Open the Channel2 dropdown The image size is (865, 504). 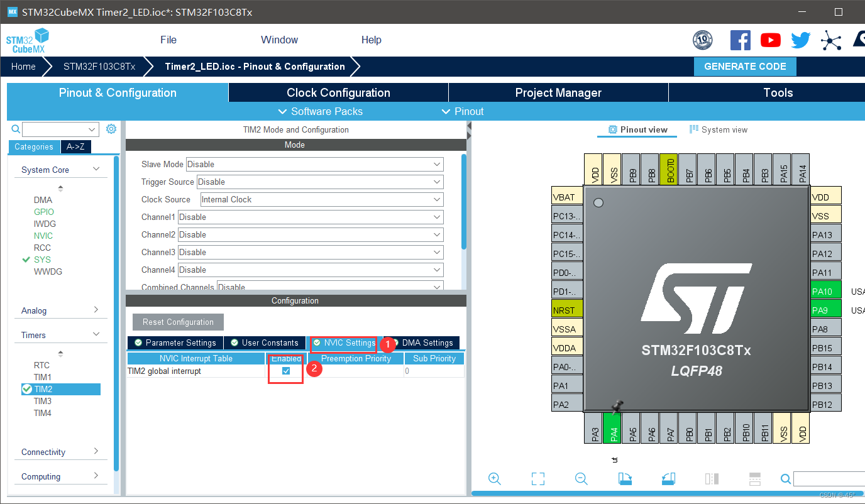(x=311, y=234)
